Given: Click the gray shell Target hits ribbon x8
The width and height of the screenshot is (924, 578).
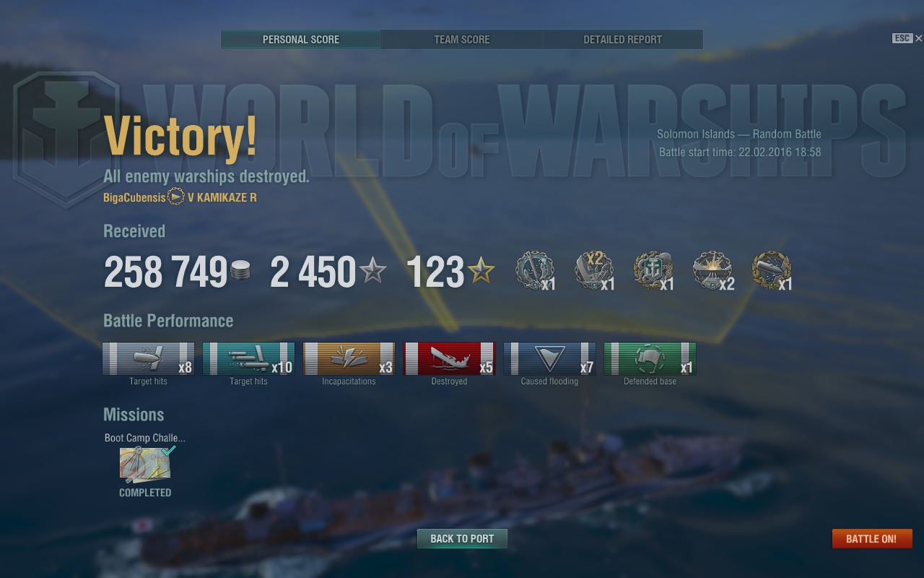Looking at the screenshot, I should click(x=148, y=358).
